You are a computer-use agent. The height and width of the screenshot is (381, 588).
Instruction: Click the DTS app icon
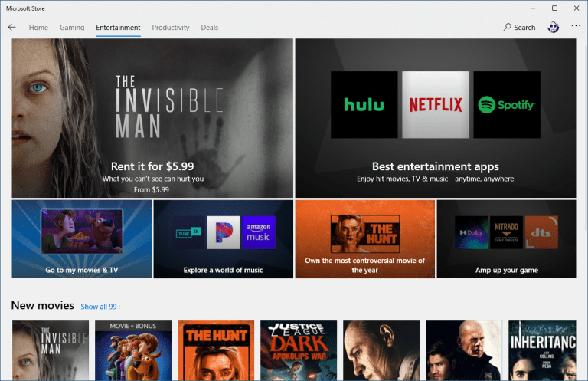[x=541, y=232]
